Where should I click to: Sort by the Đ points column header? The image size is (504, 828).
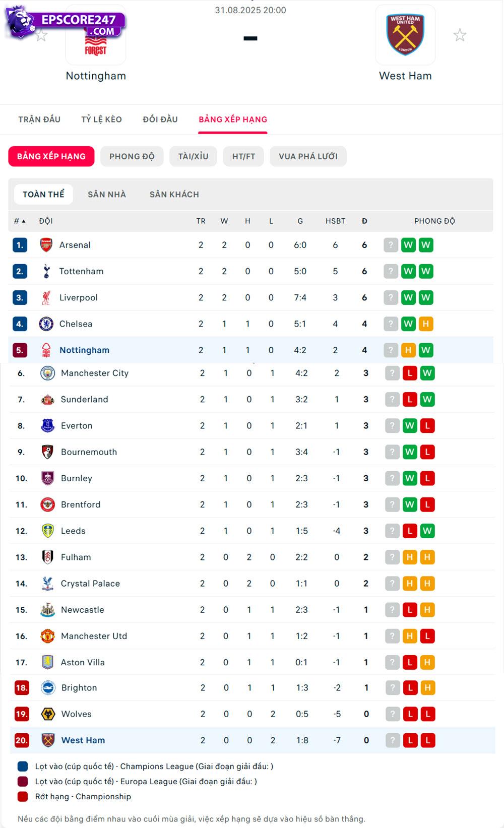[364, 221]
